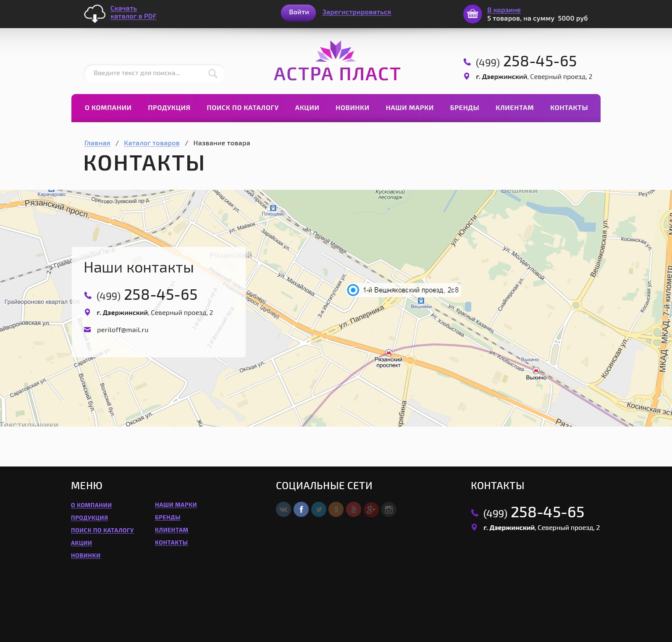Open Бренды in main navigation
This screenshot has height=642, width=672.
465,108
